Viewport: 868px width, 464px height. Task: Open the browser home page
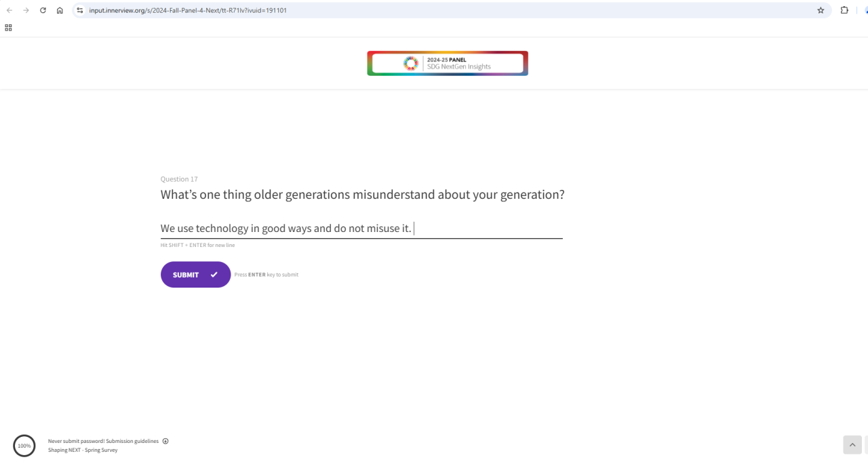(x=60, y=10)
